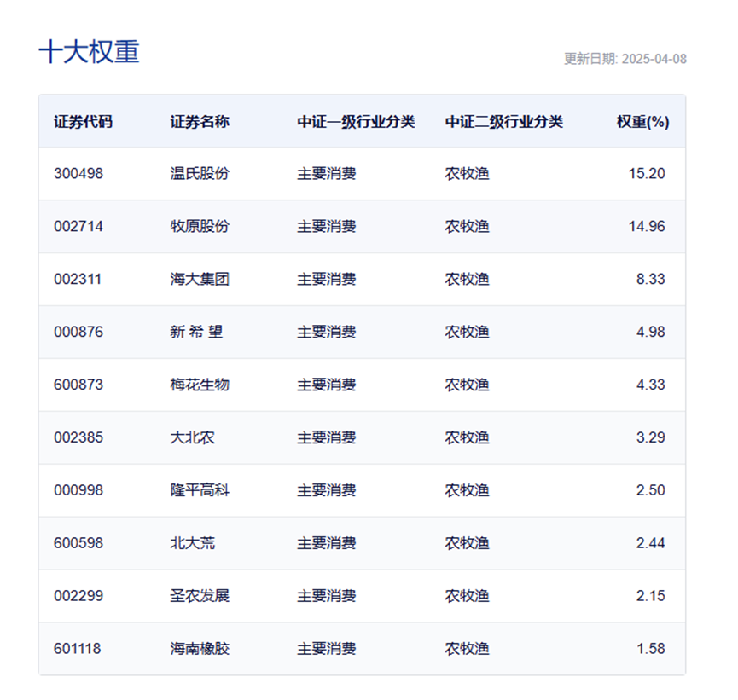The height and width of the screenshot is (700, 738).
Task: Click 主要消费 in the 海南橡胶 row
Action: tap(326, 648)
